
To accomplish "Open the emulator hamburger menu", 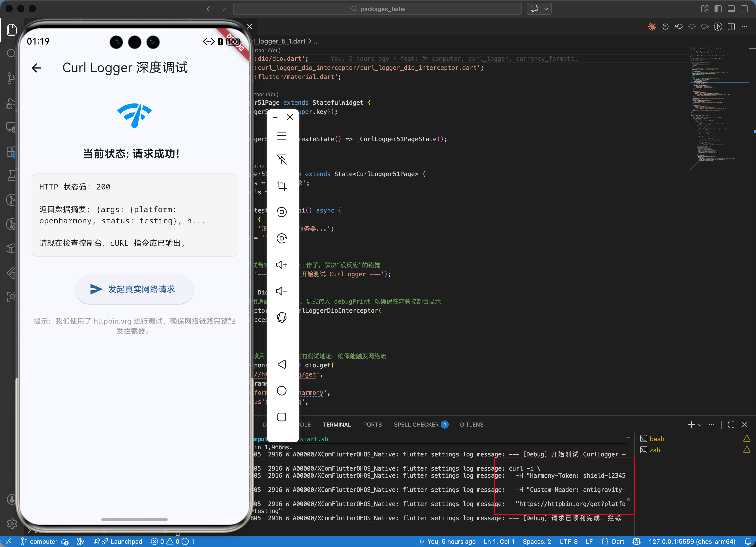I will coord(282,135).
